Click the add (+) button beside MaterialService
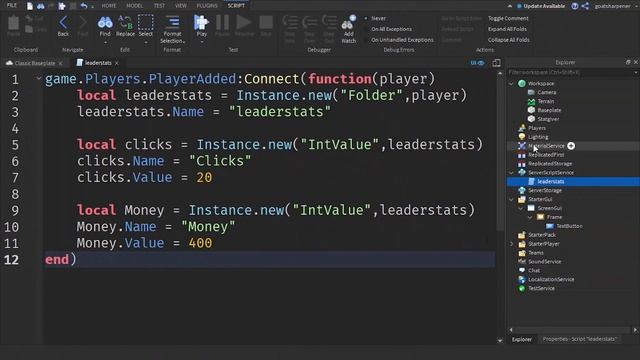Screen dimensions: 640x360 571,146
